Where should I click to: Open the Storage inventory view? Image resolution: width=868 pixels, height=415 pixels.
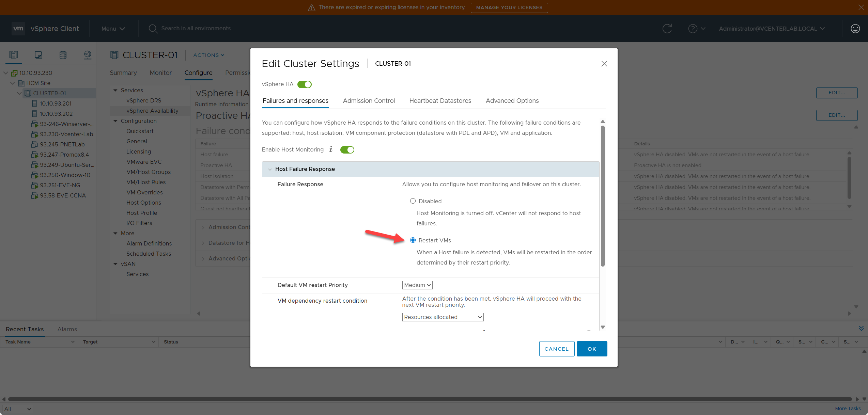tap(63, 55)
